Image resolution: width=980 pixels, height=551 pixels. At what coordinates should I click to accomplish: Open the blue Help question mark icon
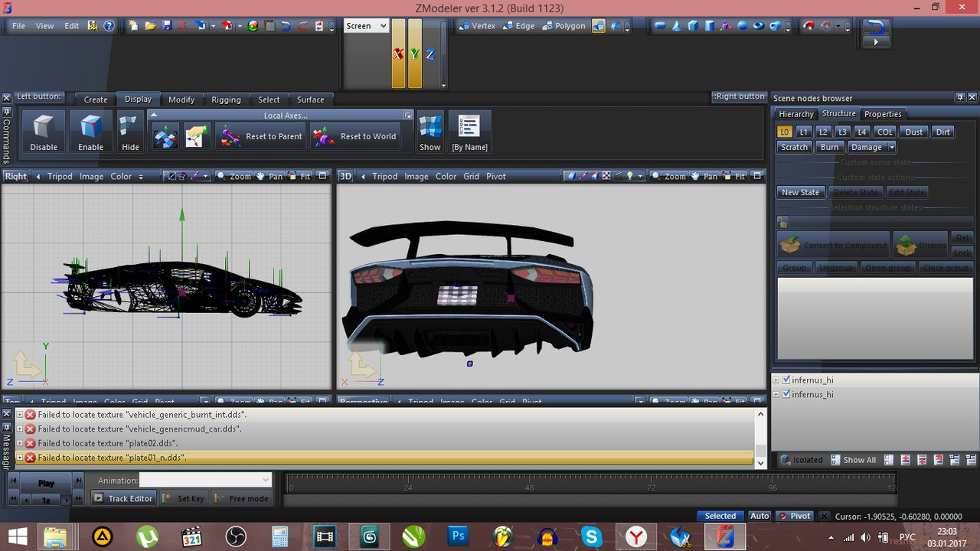pos(109,25)
